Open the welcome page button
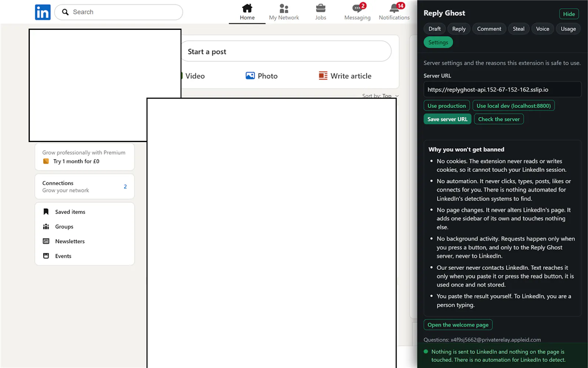Image resolution: width=588 pixels, height=368 pixels. click(x=458, y=325)
